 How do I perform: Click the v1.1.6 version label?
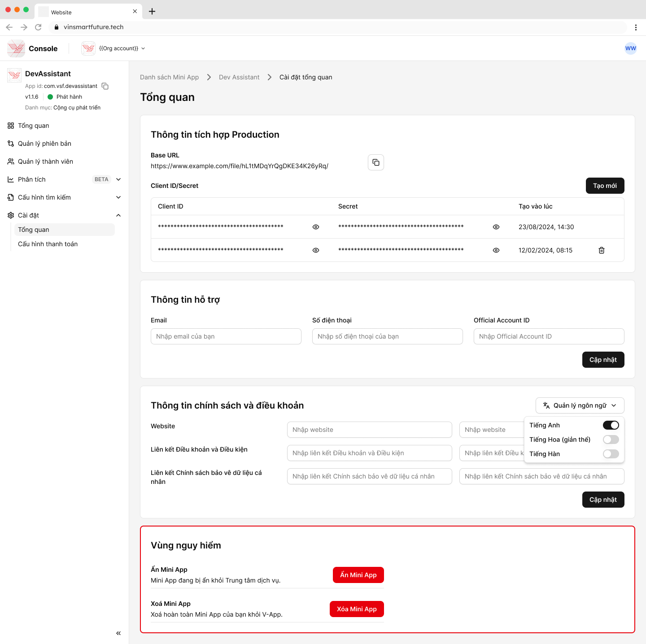32,97
